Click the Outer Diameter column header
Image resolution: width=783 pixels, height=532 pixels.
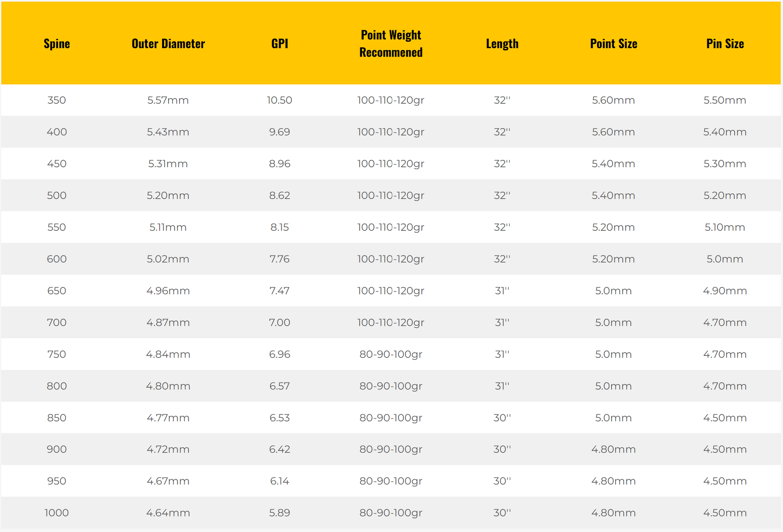click(168, 43)
